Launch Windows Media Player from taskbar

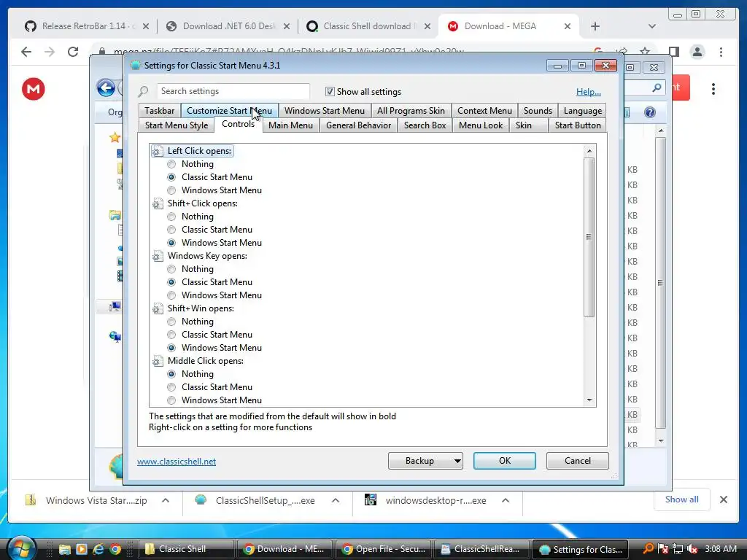[82, 550]
